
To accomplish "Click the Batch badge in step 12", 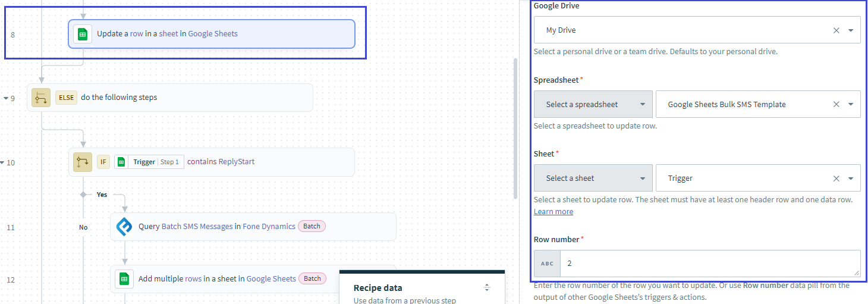I will click(x=313, y=278).
